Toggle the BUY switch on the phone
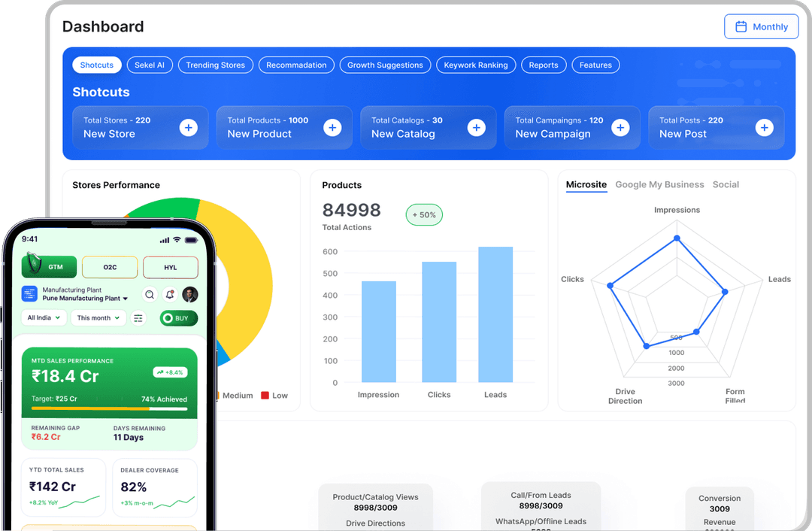This screenshot has height=531, width=812. click(x=179, y=318)
